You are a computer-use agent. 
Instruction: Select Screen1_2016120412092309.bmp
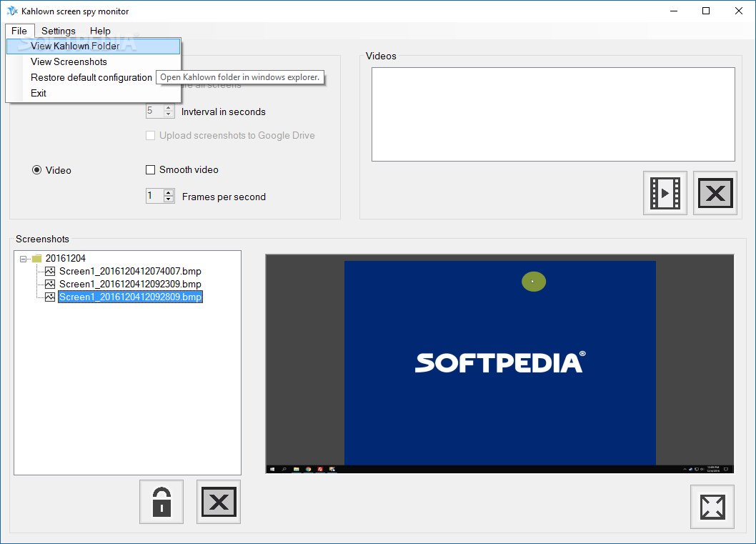click(130, 284)
